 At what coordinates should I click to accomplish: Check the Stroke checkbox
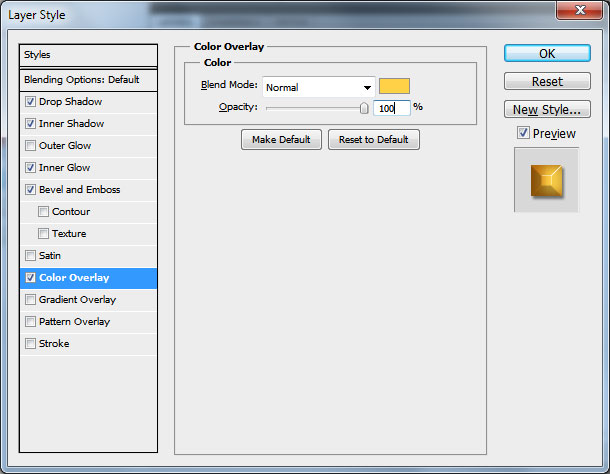point(30,343)
